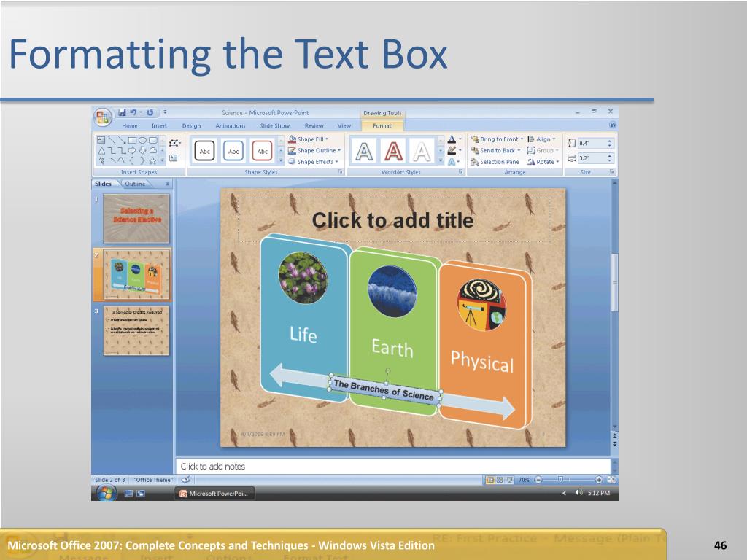Viewport: 747px width, 560px height.
Task: Select the Oval shape in shapes gallery
Action: [142, 140]
